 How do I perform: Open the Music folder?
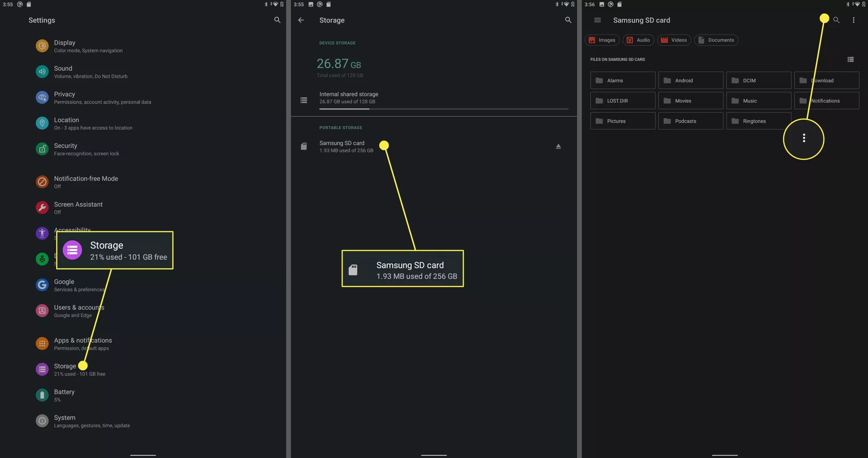(x=759, y=101)
